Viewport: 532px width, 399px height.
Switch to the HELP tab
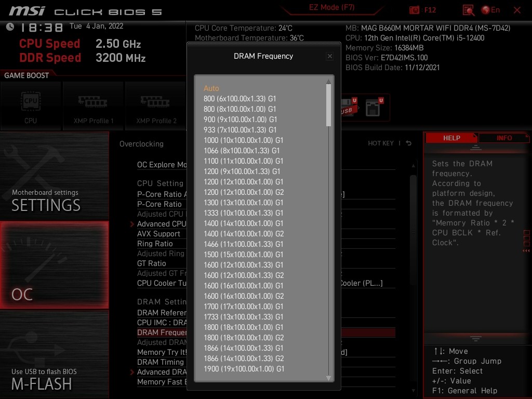pos(451,138)
